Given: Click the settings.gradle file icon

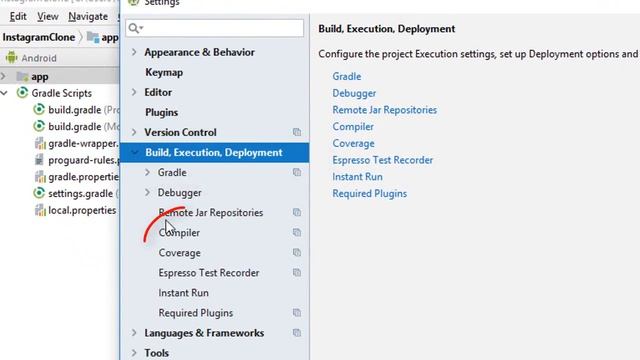Looking at the screenshot, I should (39, 193).
